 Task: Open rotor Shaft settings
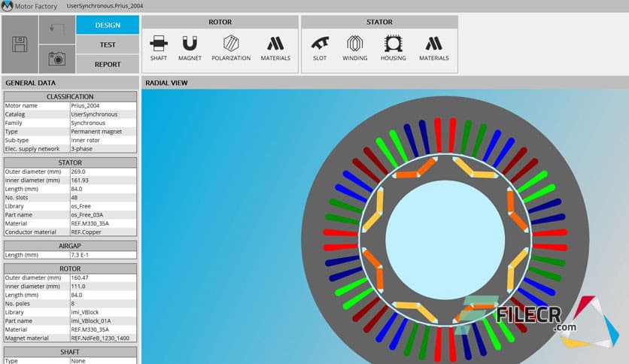click(159, 48)
